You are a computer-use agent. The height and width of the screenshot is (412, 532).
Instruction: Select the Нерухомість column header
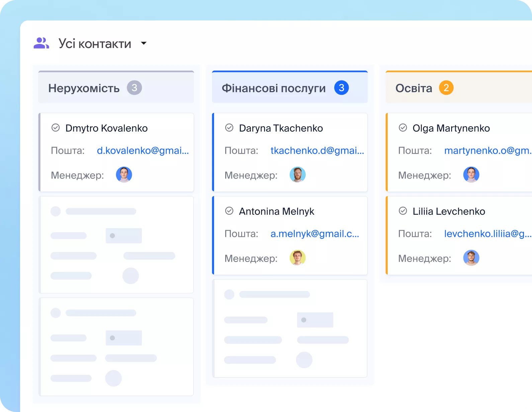[x=116, y=87]
